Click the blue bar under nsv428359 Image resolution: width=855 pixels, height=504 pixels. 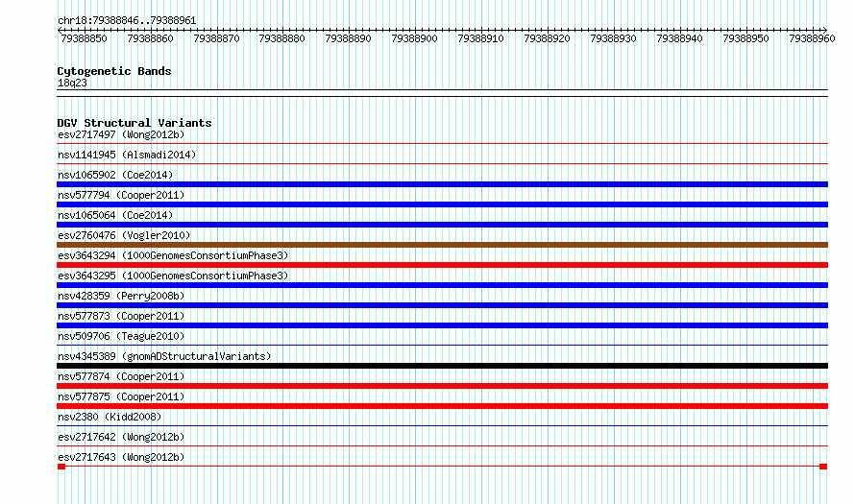442,305
